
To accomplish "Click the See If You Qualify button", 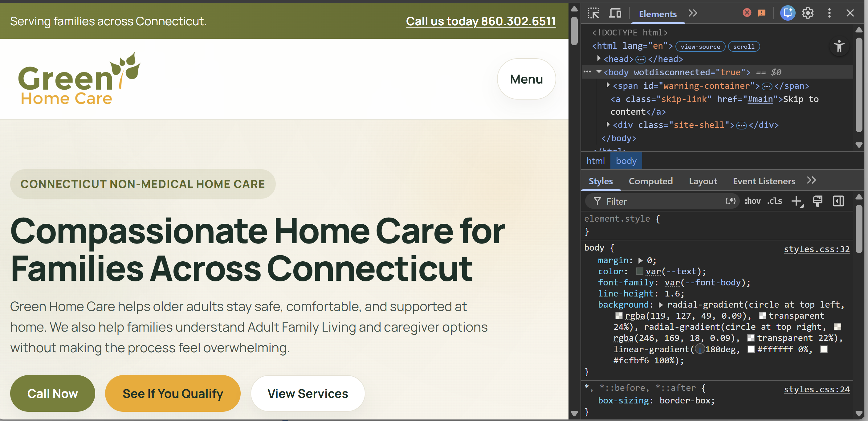I will click(173, 393).
